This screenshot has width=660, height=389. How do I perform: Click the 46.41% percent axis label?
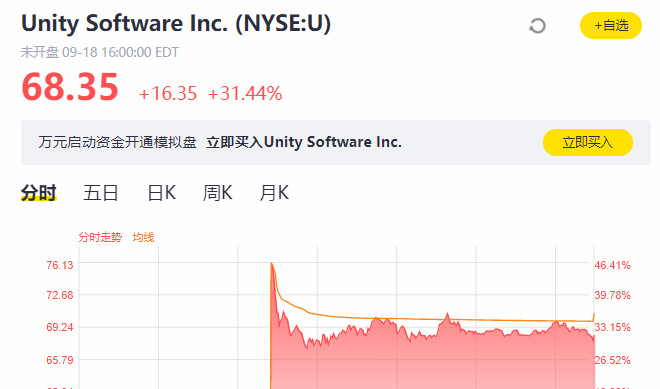pos(612,265)
